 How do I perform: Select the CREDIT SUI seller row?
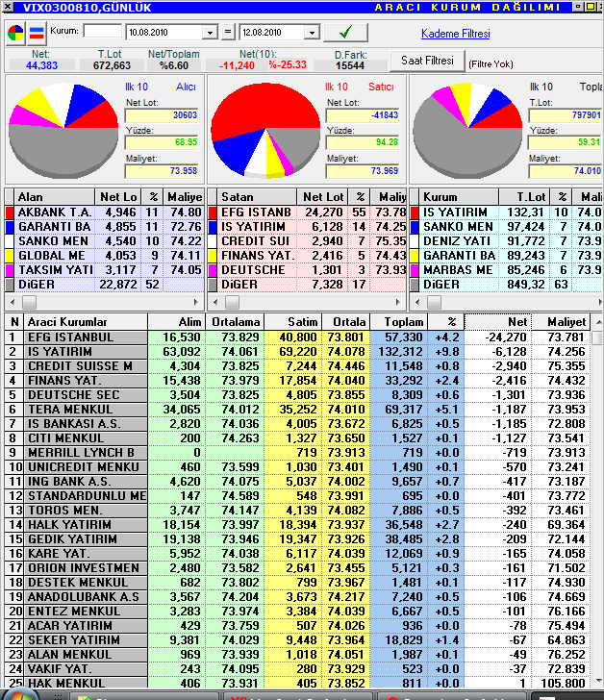(307, 241)
